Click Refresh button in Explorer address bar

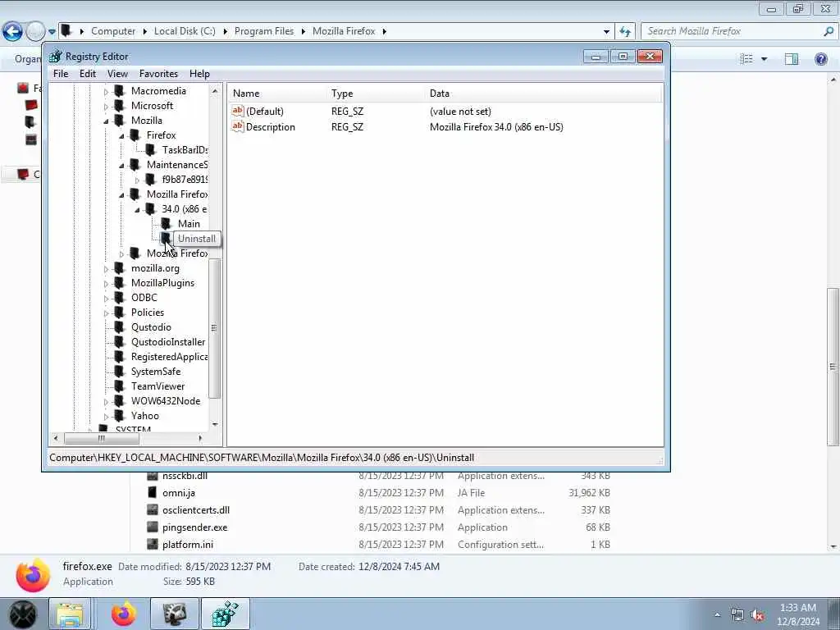[x=624, y=32]
